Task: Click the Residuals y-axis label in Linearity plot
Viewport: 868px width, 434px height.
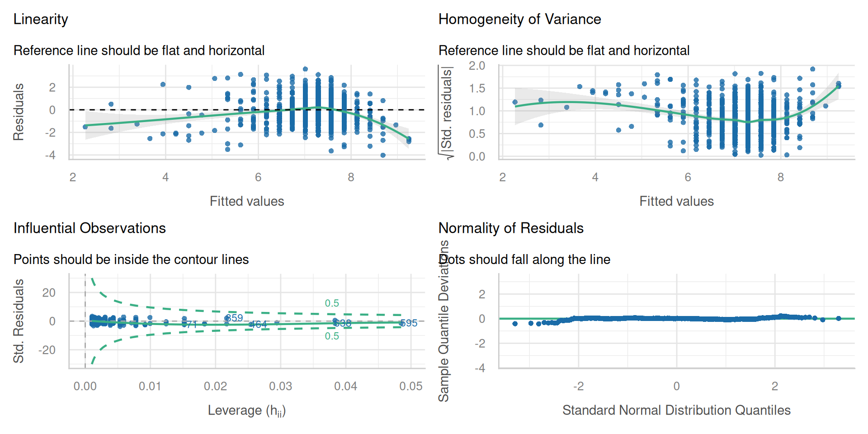Action: tap(19, 112)
